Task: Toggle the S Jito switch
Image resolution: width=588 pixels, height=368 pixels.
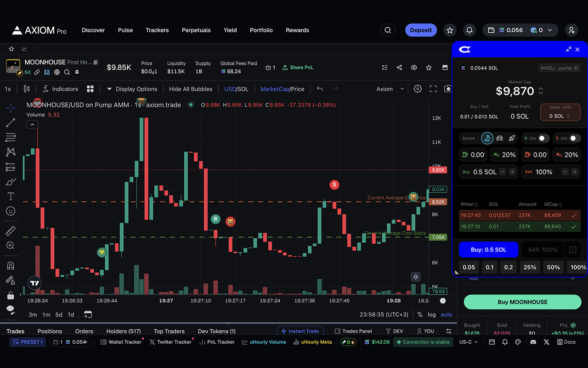Action: 575,138
